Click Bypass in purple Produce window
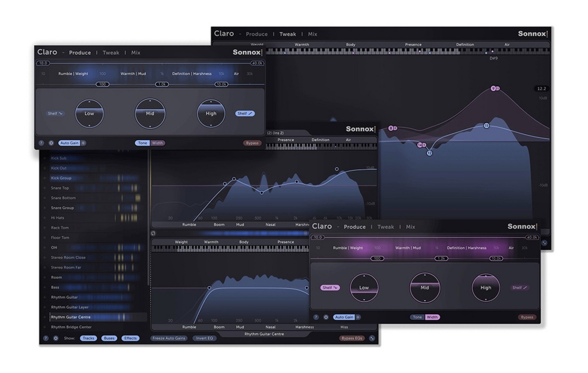 pyautogui.click(x=527, y=317)
